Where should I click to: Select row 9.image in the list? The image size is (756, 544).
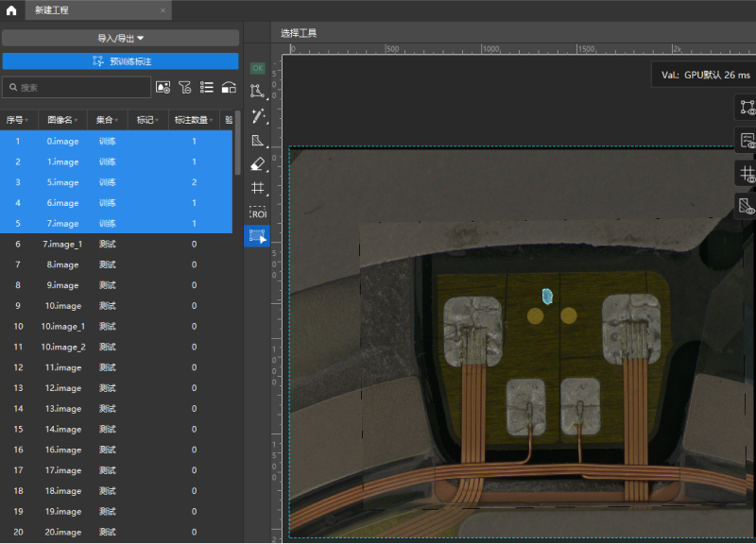pyautogui.click(x=116, y=285)
